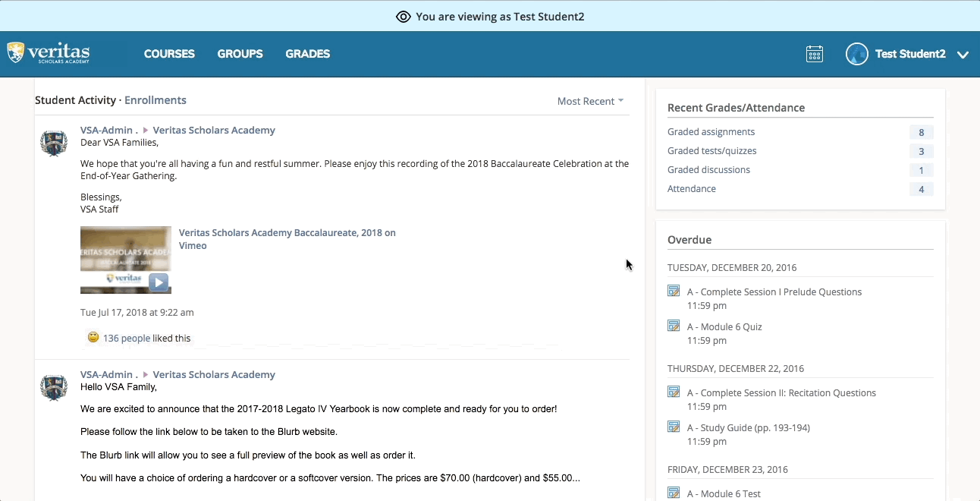Viewport: 980px width, 501px height.
Task: Open Attendance link
Action: [692, 189]
